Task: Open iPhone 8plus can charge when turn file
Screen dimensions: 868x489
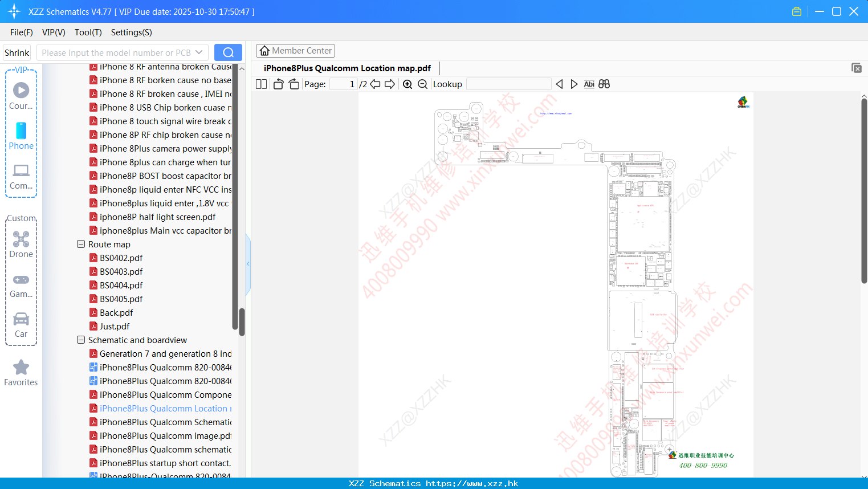Action: (x=161, y=162)
